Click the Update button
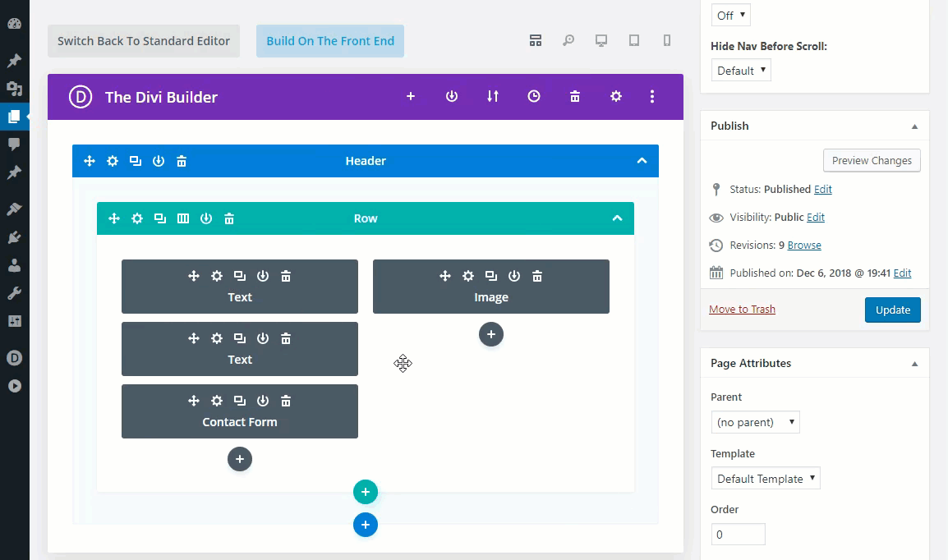The height and width of the screenshot is (560, 948). (x=892, y=310)
